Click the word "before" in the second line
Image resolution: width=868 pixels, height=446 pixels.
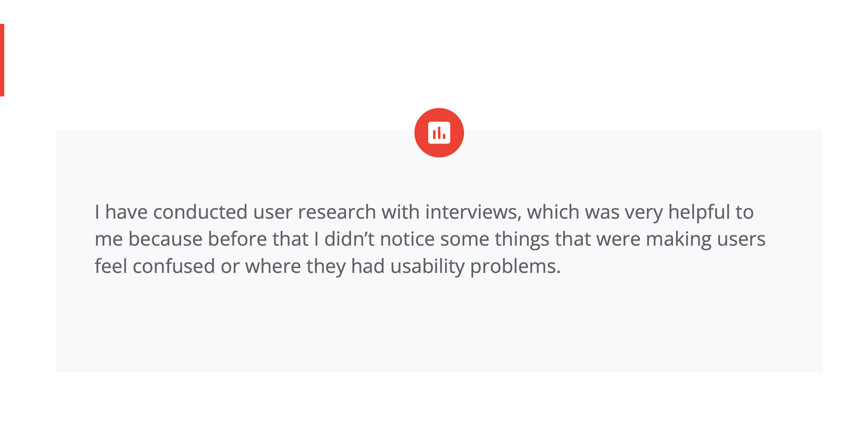point(237,239)
